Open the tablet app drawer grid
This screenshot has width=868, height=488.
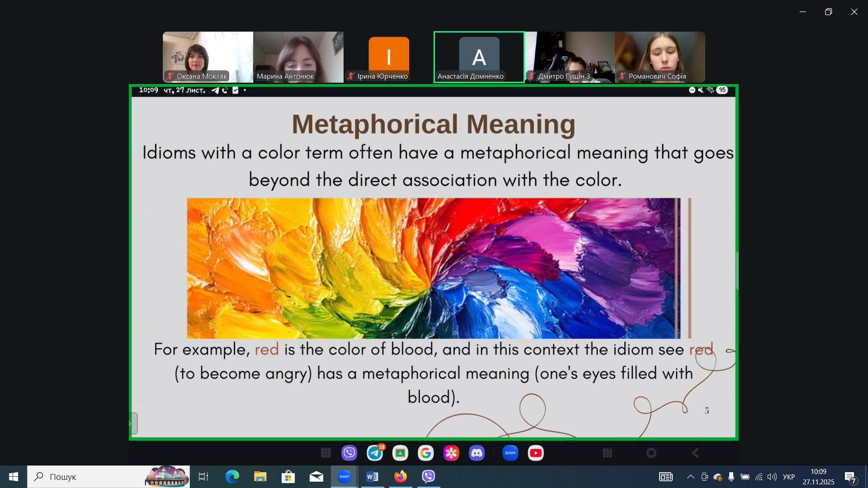click(x=326, y=453)
